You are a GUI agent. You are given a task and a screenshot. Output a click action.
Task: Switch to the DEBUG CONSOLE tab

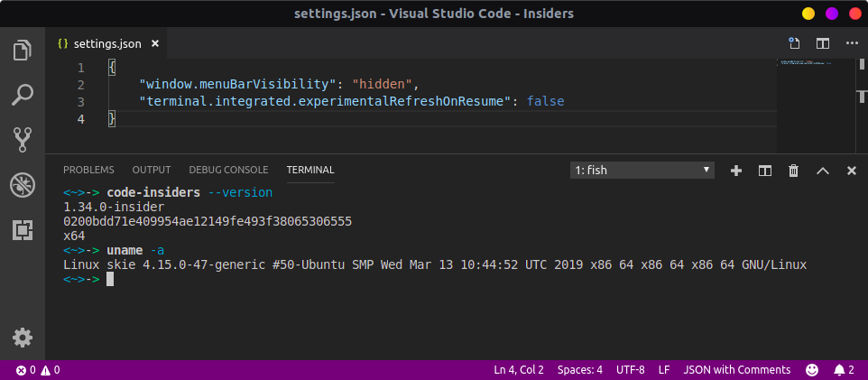click(228, 170)
